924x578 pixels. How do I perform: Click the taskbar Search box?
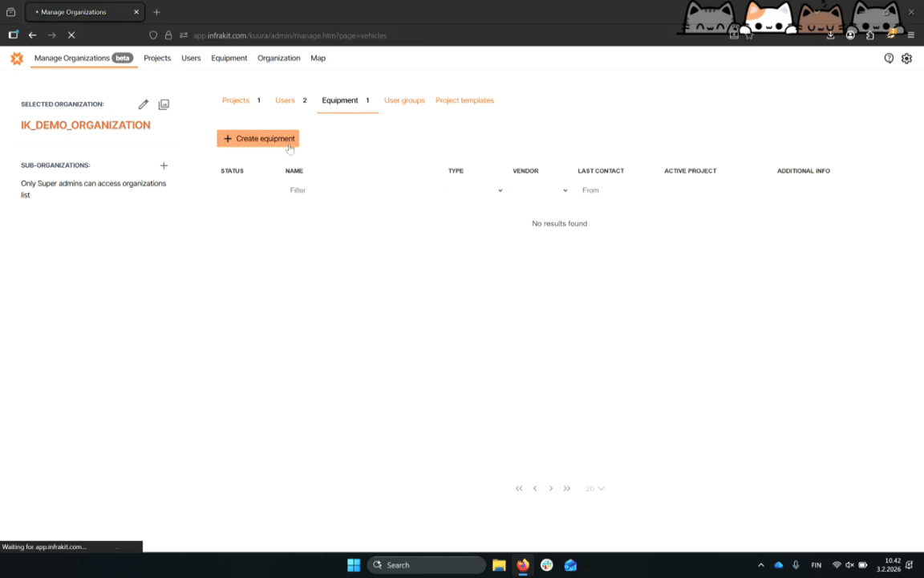click(427, 565)
